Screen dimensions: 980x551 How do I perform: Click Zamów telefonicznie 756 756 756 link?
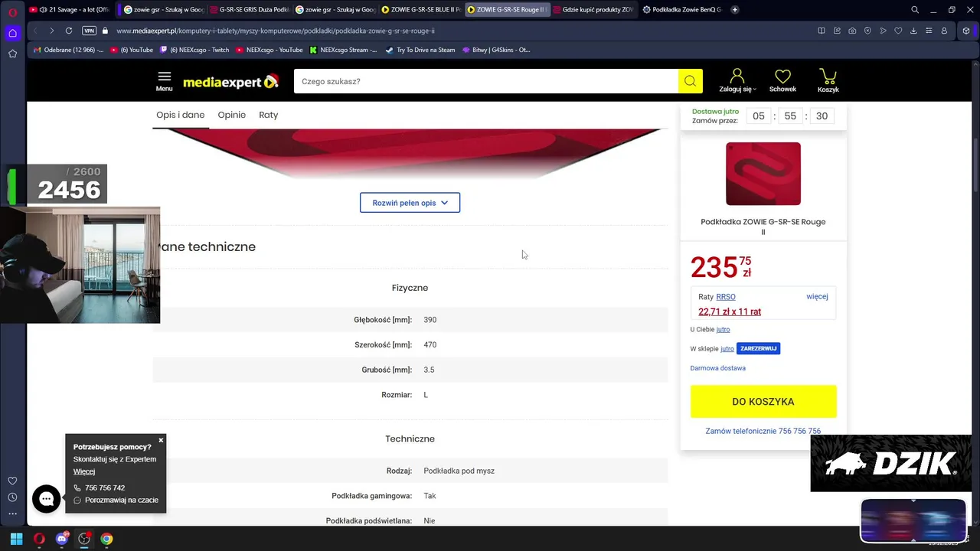pos(763,431)
